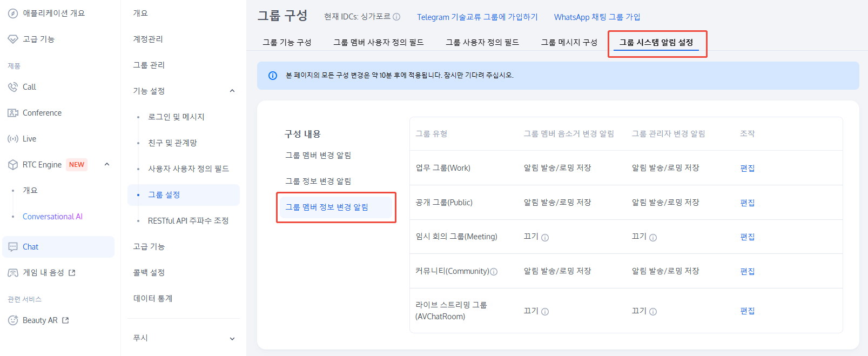Open 계정관리 in secondary menu
Image resolution: width=868 pixels, height=356 pixels.
pyautogui.click(x=148, y=39)
